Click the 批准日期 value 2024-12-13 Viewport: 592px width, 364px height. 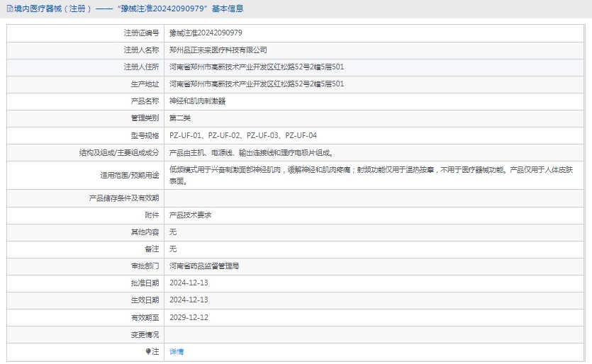click(x=189, y=283)
